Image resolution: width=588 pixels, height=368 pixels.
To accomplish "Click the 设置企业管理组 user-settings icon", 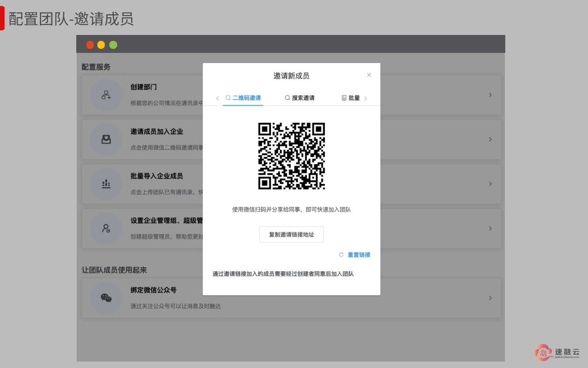I will (x=106, y=229).
